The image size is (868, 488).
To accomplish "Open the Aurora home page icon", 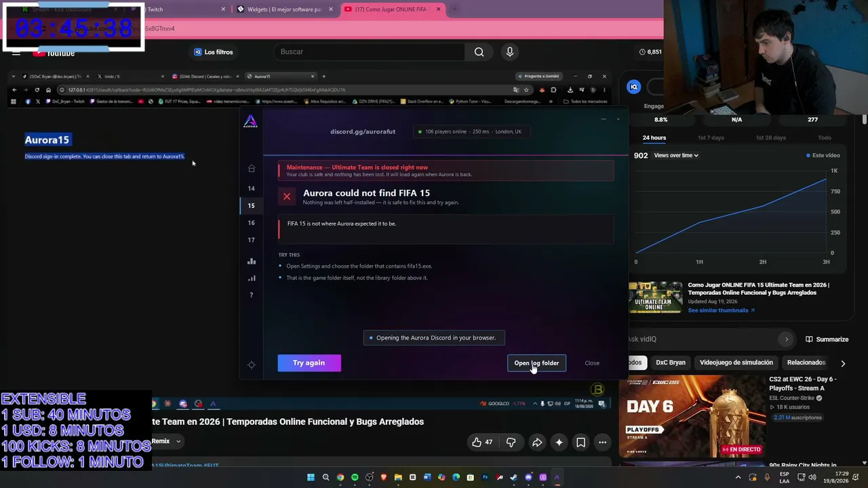I will (x=252, y=169).
